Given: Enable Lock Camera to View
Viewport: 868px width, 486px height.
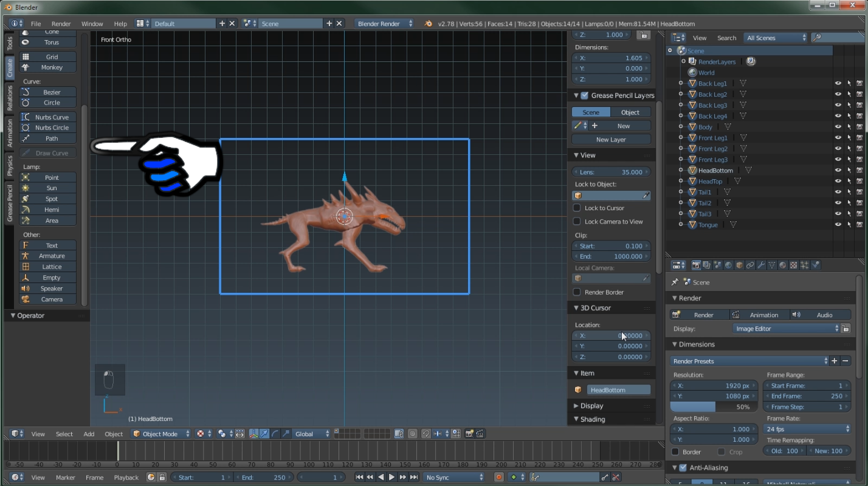Looking at the screenshot, I should tap(577, 221).
